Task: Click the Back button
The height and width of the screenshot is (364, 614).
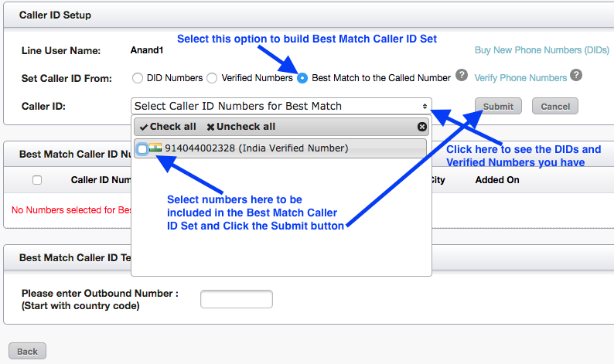Action: [27, 351]
